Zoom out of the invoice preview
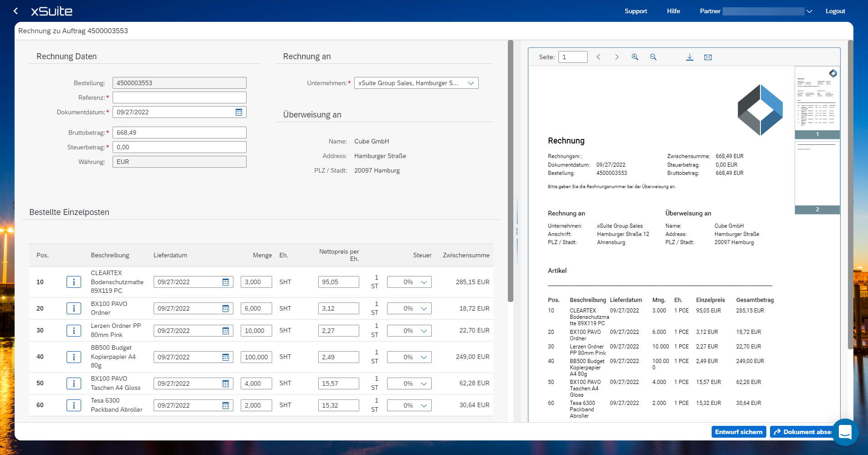This screenshot has height=455, width=868. click(x=653, y=57)
